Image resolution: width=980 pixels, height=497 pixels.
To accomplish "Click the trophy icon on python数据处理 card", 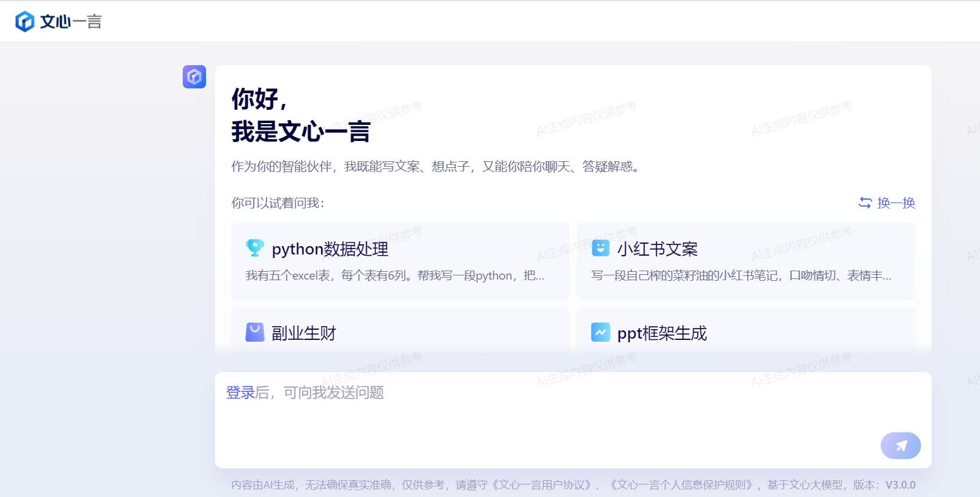I will click(255, 248).
